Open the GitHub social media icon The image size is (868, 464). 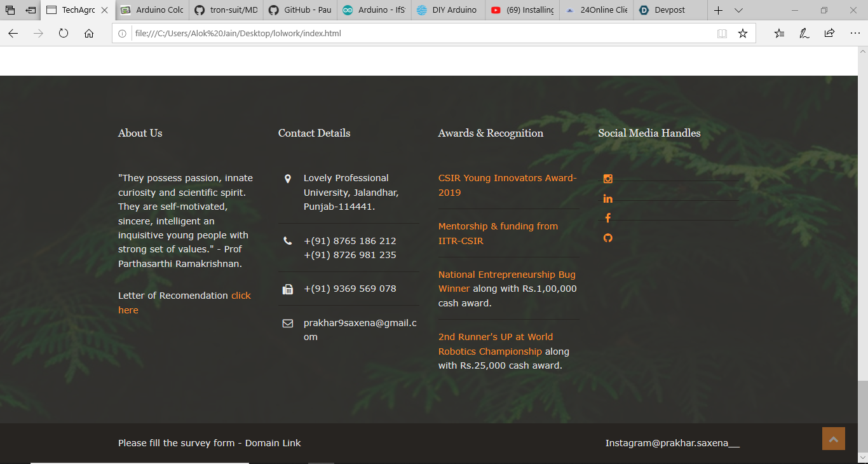click(x=607, y=238)
